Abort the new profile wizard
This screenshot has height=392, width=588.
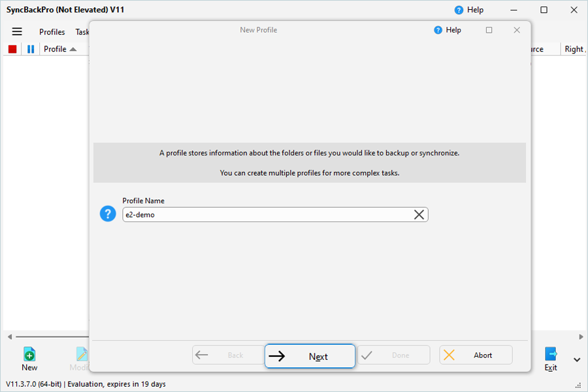click(476, 355)
